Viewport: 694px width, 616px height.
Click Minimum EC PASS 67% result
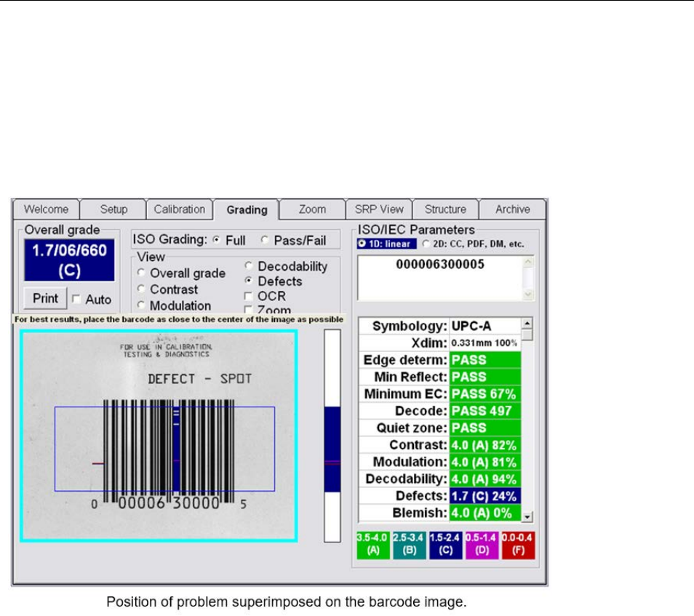point(485,394)
